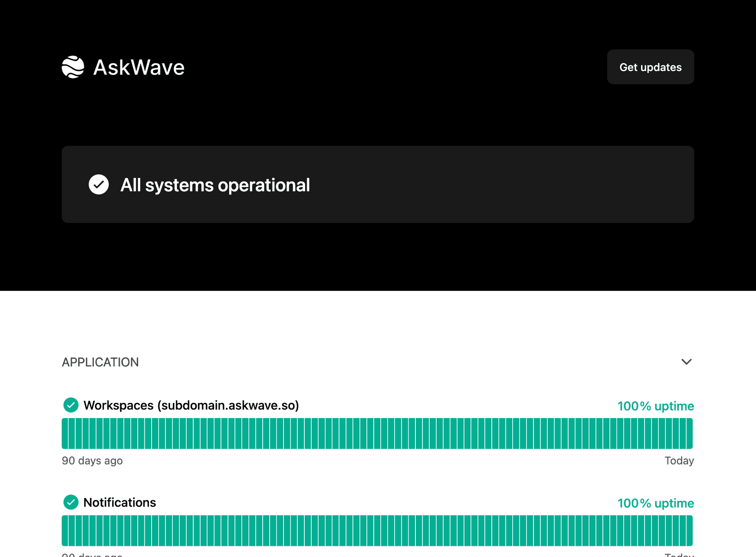Viewport: 756px width, 557px height.
Task: Collapse the APPLICATION section chevron
Action: (x=686, y=362)
